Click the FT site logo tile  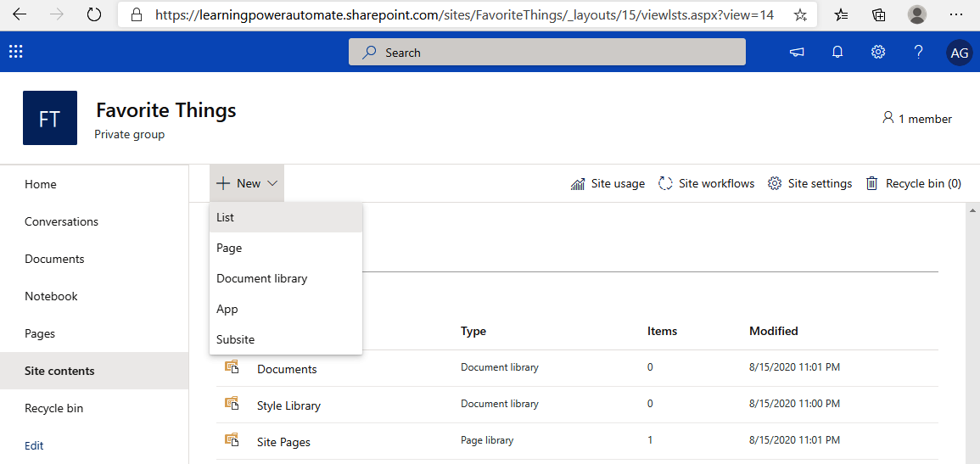[x=50, y=118]
